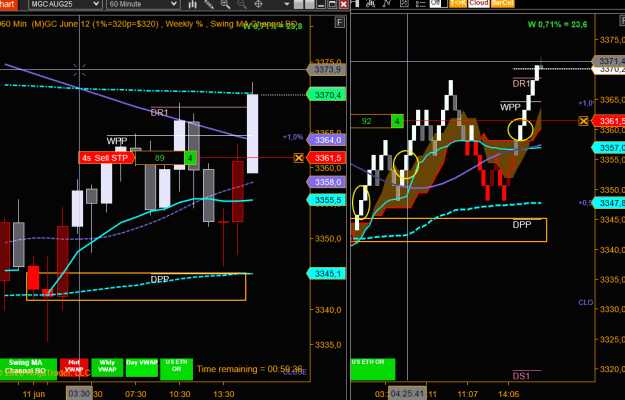Click the zoom in magnifier icon

coord(226,4)
